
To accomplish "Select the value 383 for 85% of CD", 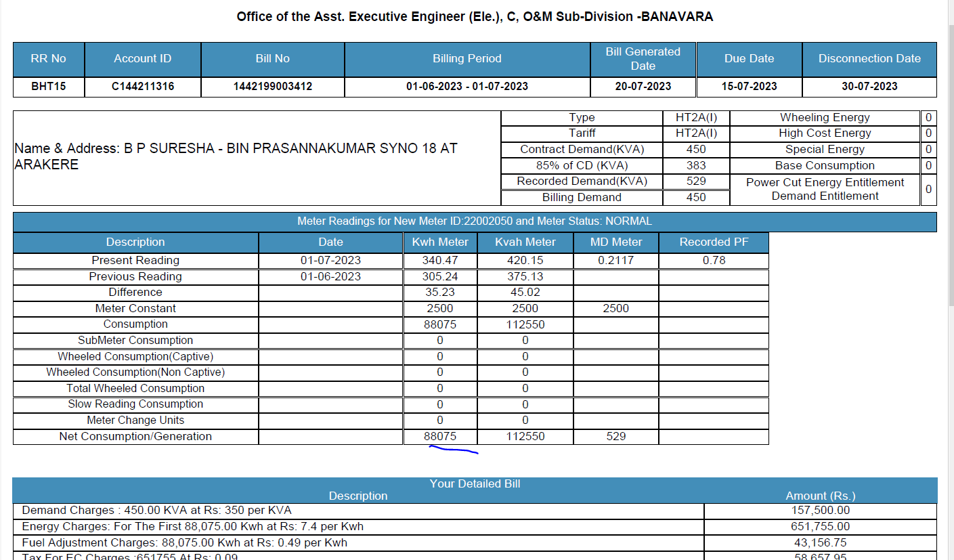I will pos(696,166).
